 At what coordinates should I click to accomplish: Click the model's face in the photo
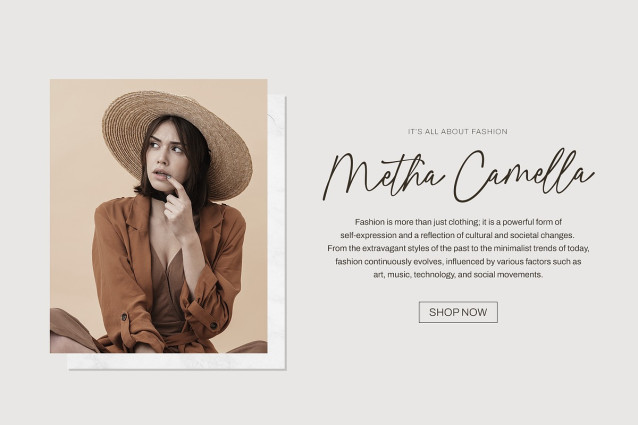click(166, 157)
